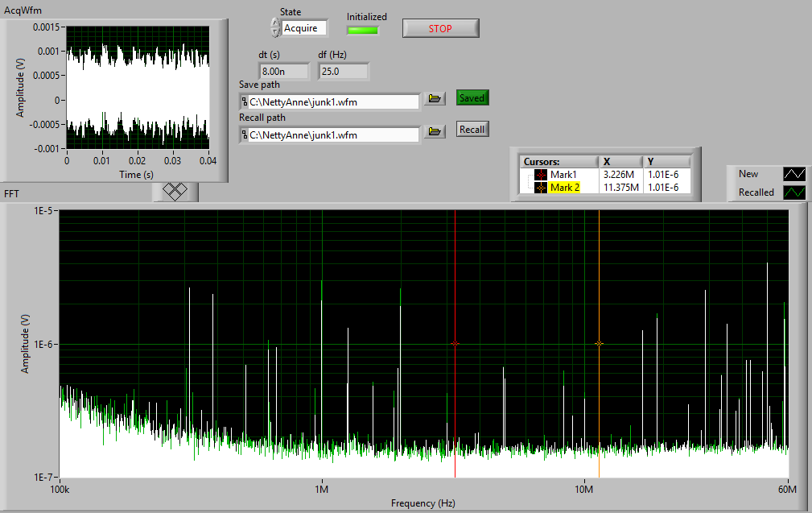Click the New plot line-style icon
This screenshot has width=812, height=513.
pos(793,174)
